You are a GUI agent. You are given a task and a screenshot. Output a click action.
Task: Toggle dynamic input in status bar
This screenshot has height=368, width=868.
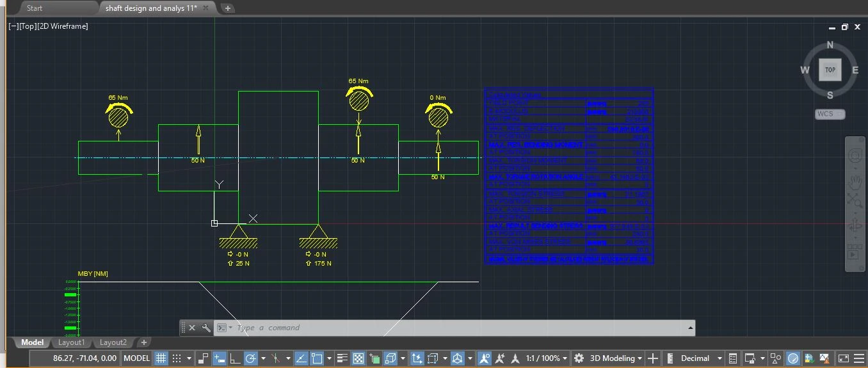pyautogui.click(x=219, y=358)
